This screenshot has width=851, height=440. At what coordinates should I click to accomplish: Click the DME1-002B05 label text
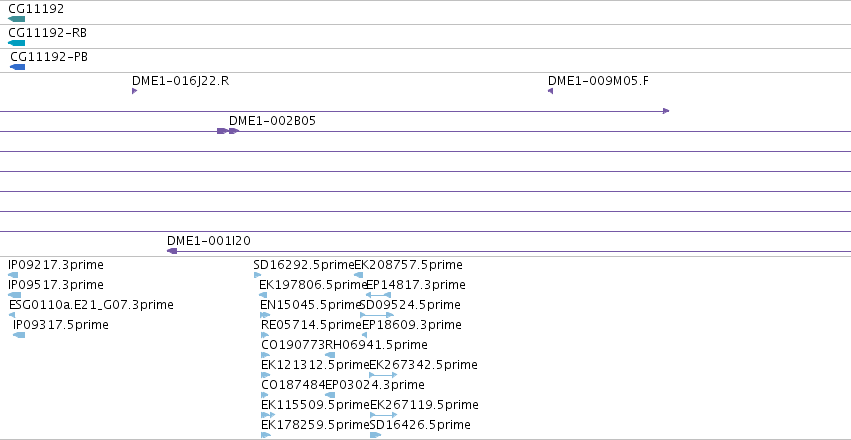point(272,121)
